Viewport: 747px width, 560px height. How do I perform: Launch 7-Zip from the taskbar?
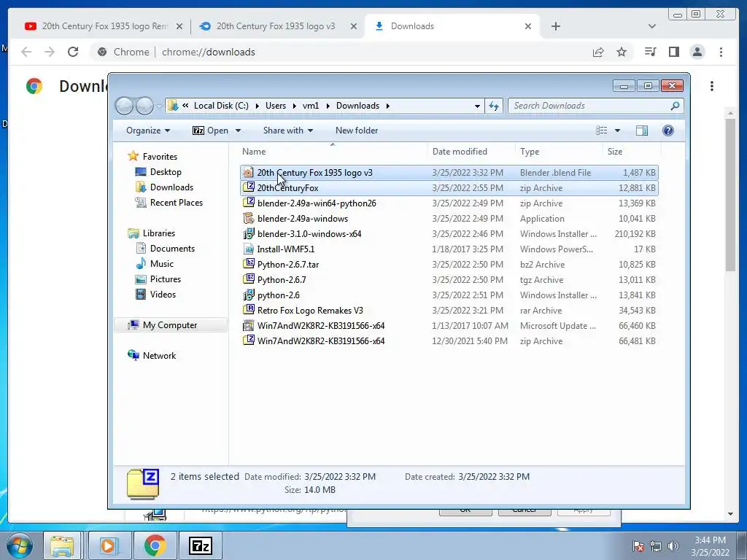point(200,545)
